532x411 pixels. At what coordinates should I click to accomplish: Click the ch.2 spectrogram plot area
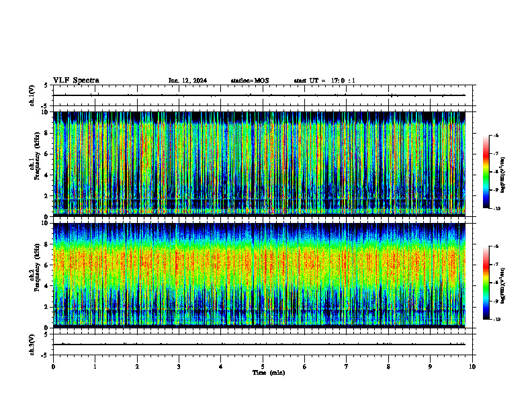pyautogui.click(x=259, y=275)
